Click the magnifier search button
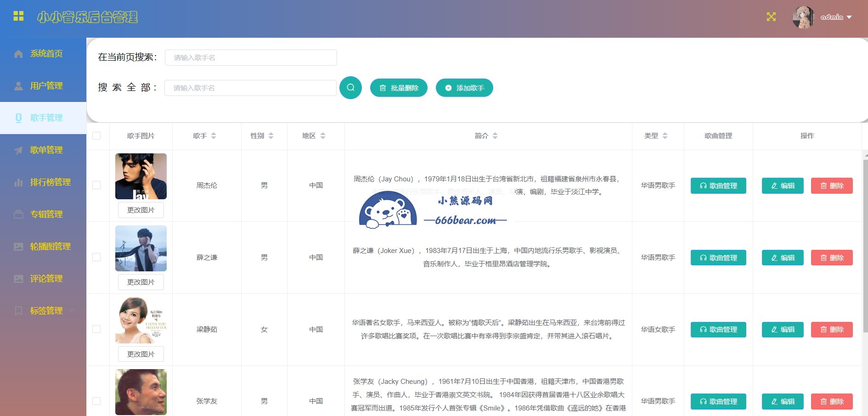The image size is (868, 416). tap(350, 88)
